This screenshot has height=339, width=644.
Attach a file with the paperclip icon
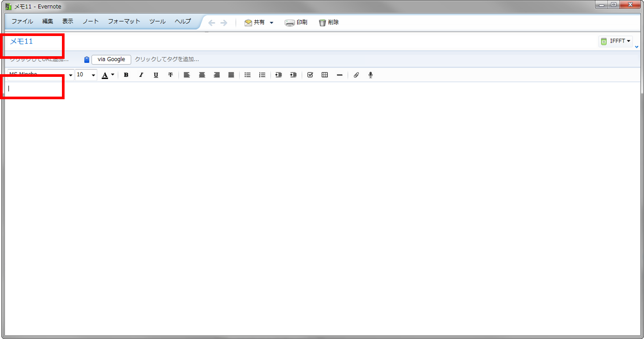(x=356, y=75)
